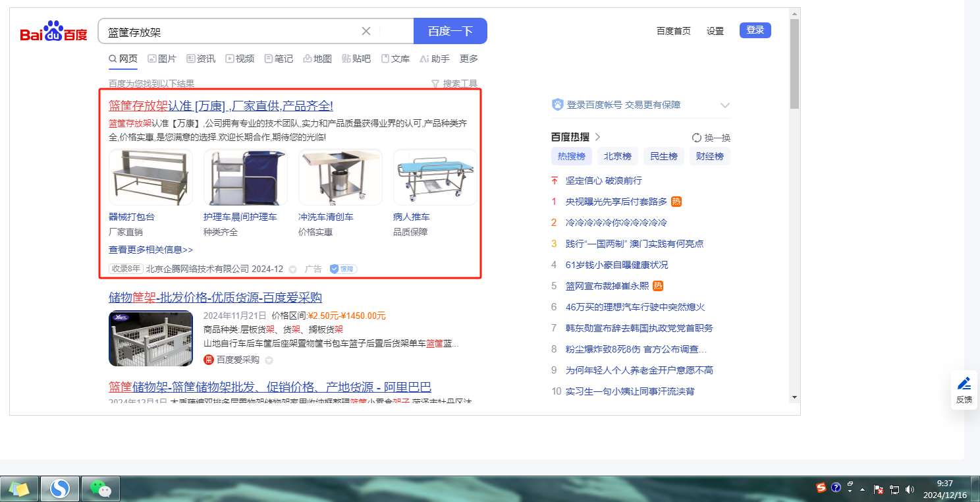Open WeChat from the taskbar
This screenshot has width=980, height=502.
[x=101, y=488]
